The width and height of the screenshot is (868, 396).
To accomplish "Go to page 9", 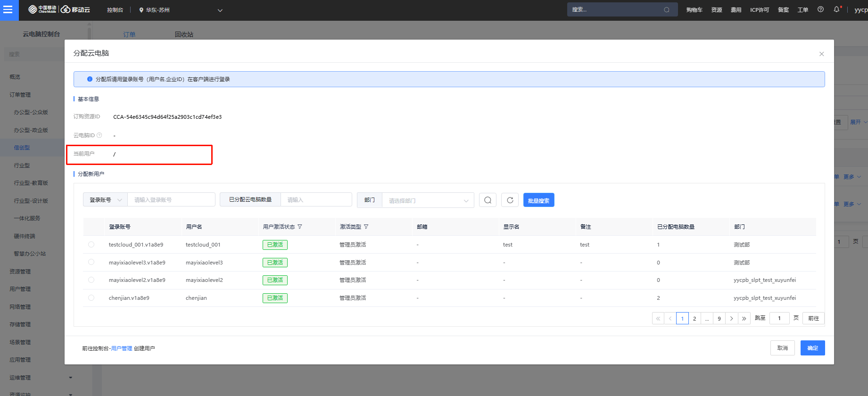I will point(719,318).
